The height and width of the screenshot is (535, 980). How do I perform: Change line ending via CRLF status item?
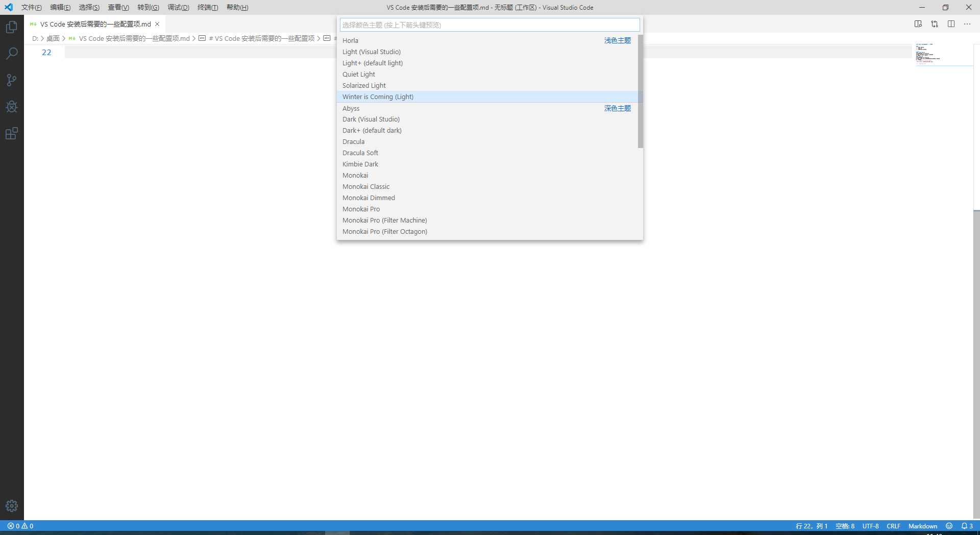pyautogui.click(x=893, y=526)
